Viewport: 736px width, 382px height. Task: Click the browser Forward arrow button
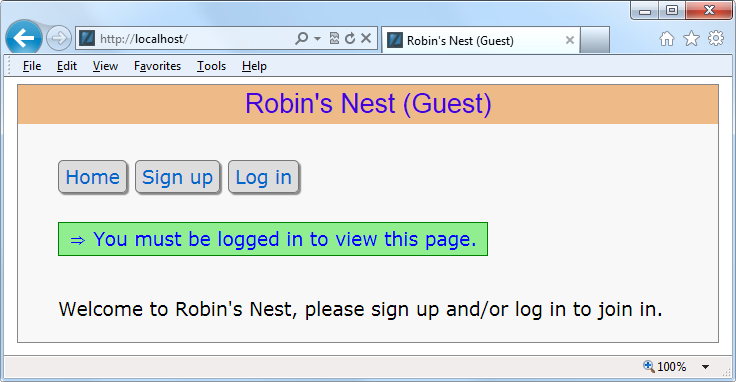[59, 38]
